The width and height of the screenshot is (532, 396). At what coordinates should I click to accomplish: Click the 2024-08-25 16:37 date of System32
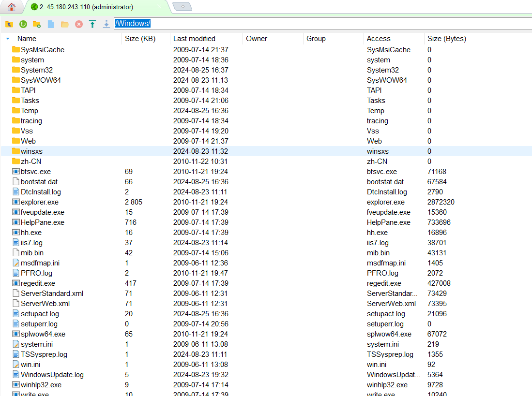point(200,70)
